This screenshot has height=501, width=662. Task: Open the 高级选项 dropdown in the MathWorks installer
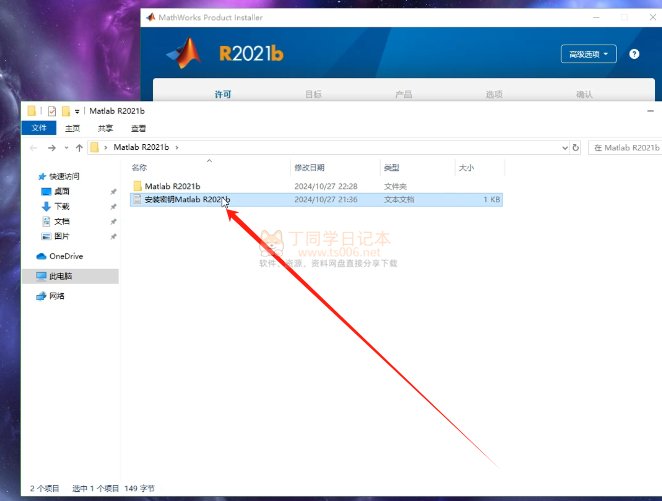coord(589,54)
